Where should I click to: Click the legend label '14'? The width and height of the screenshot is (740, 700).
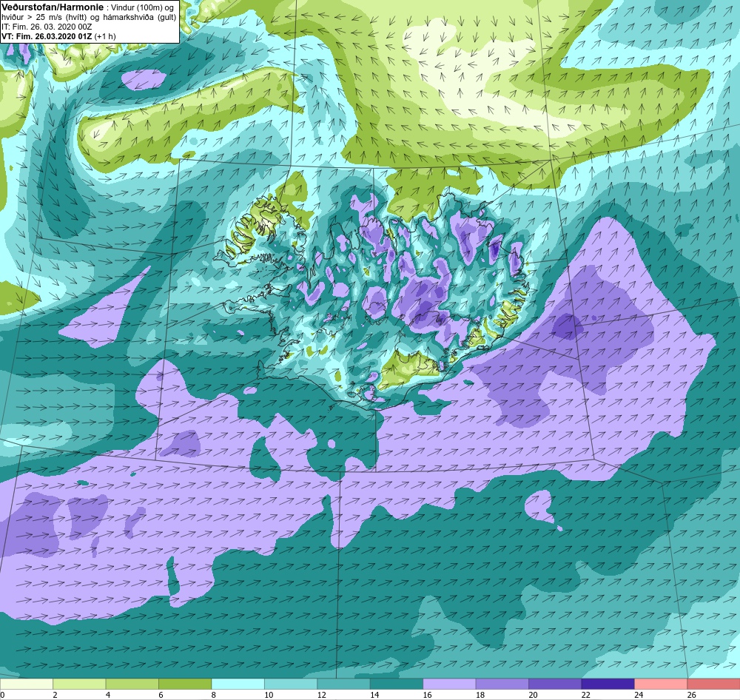tap(374, 695)
